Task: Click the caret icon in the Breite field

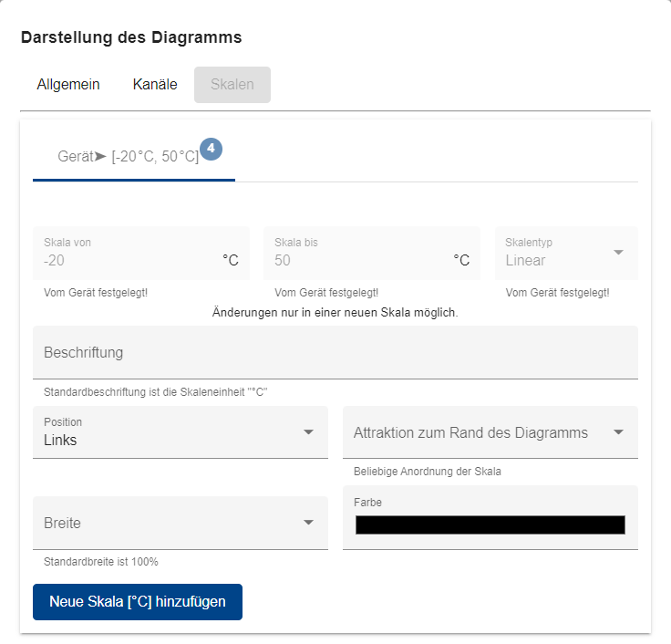Action: 308,523
